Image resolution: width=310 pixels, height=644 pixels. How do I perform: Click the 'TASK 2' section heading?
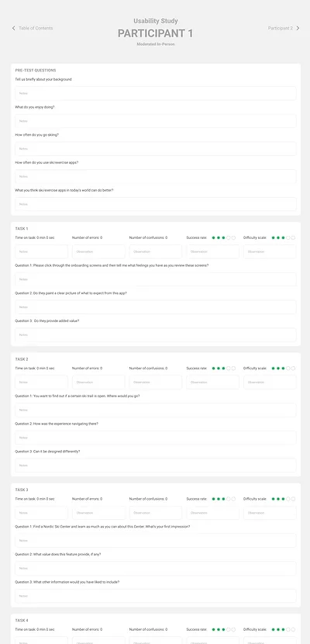[x=22, y=359]
